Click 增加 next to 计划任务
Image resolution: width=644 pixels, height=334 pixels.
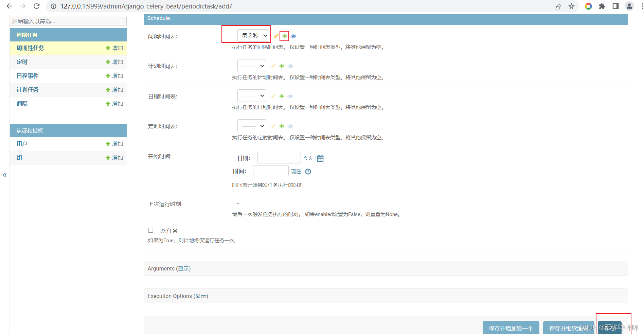[x=114, y=90]
